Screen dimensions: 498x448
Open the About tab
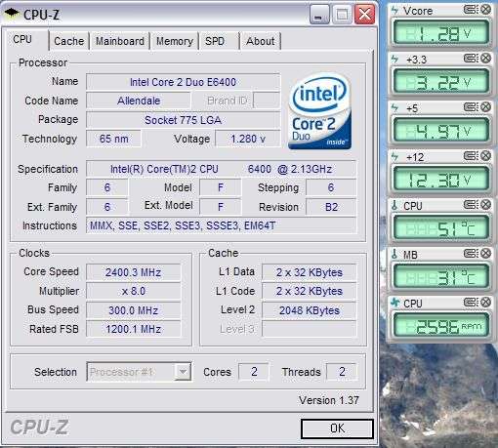pyautogui.click(x=261, y=41)
